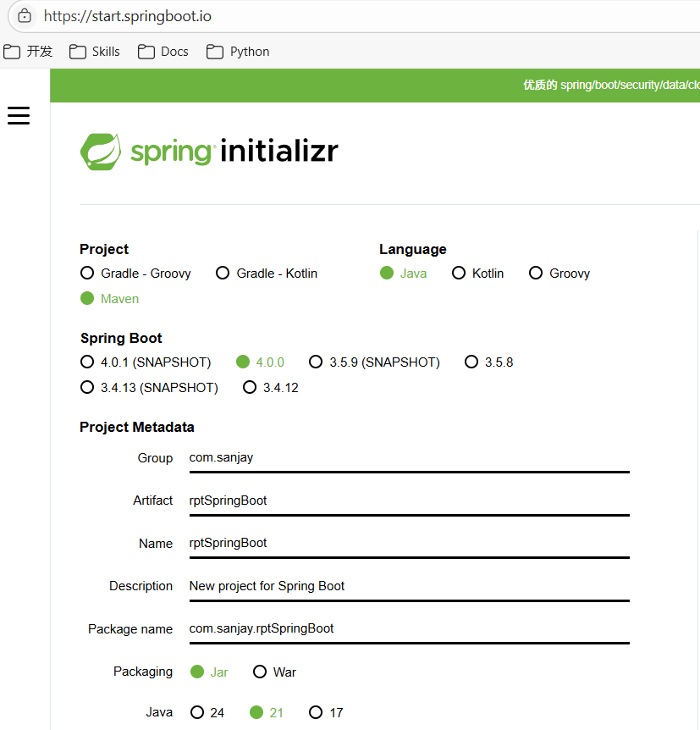700x730 pixels.
Task: Click the Package name input field
Action: tap(409, 629)
